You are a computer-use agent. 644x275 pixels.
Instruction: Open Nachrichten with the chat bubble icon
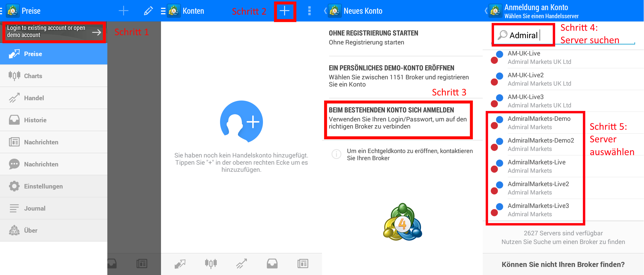pos(54,164)
